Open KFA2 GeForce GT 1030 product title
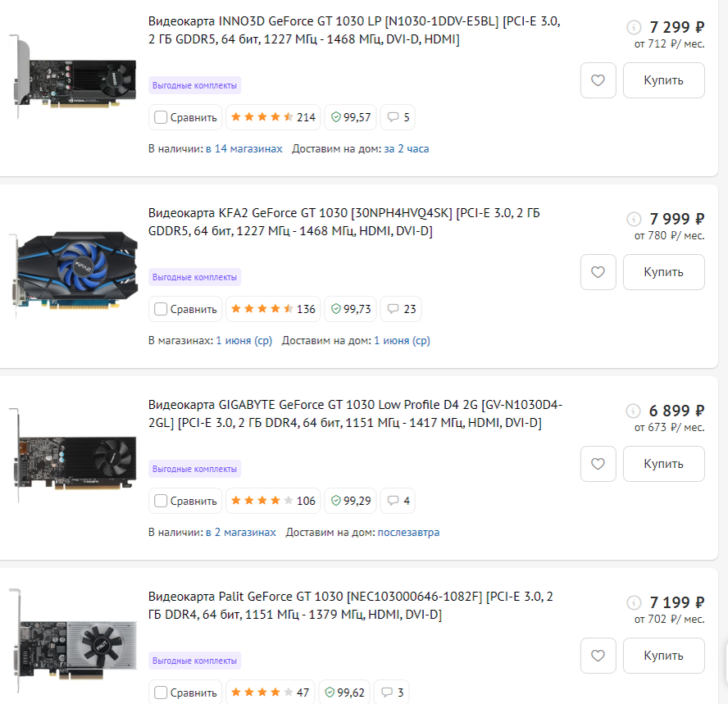Viewport: 728px width, 704px height. [344, 222]
